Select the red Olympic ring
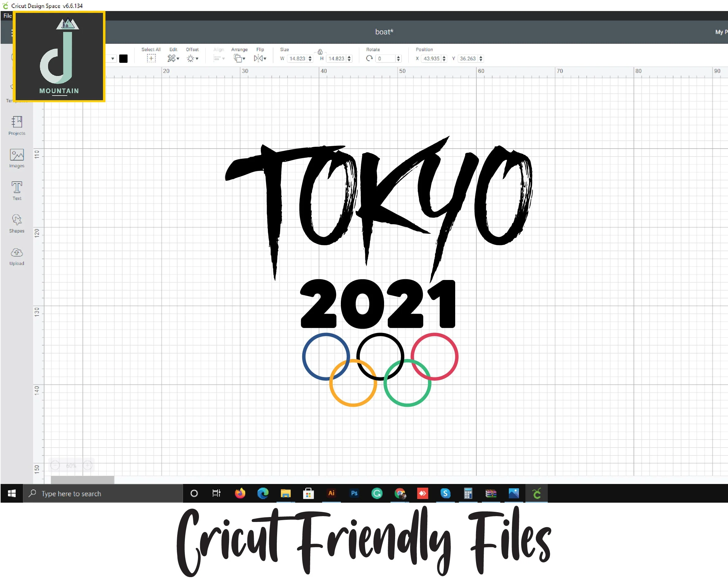 pos(434,356)
